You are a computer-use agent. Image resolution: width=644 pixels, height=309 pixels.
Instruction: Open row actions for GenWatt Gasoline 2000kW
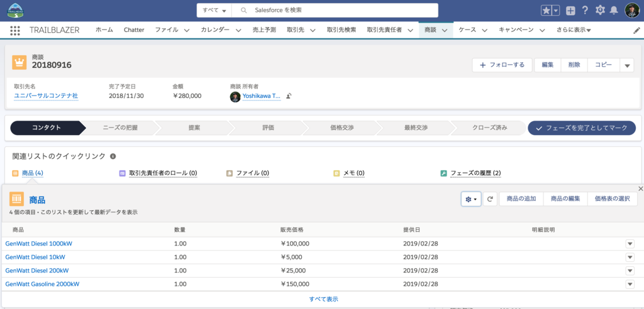click(630, 284)
